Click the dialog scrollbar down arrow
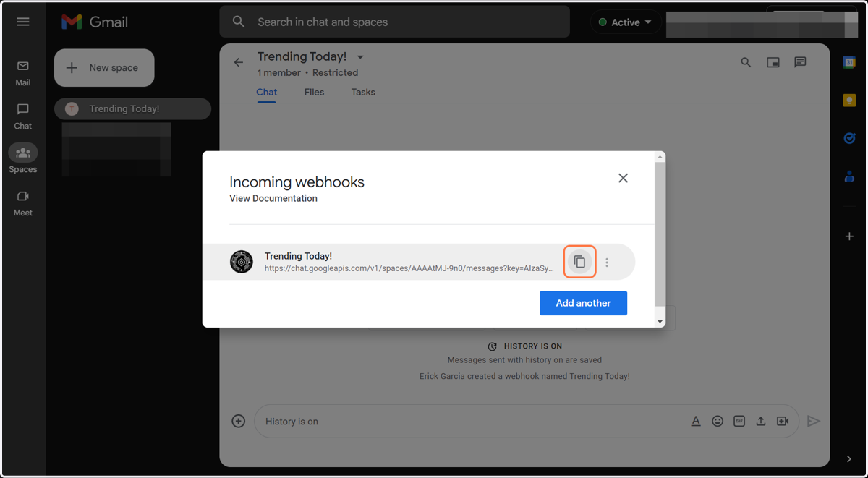The width and height of the screenshot is (868, 478). pos(660,322)
